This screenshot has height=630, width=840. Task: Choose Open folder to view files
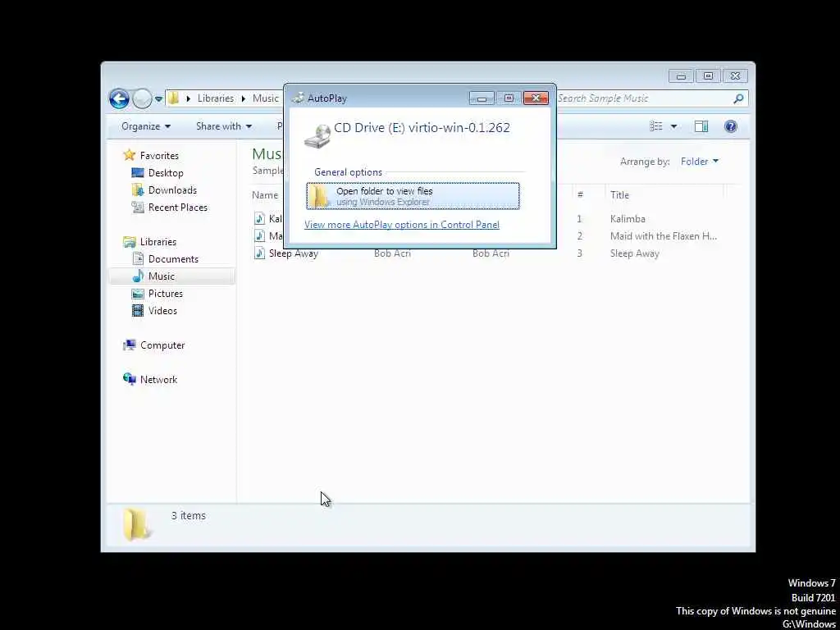[x=413, y=196]
